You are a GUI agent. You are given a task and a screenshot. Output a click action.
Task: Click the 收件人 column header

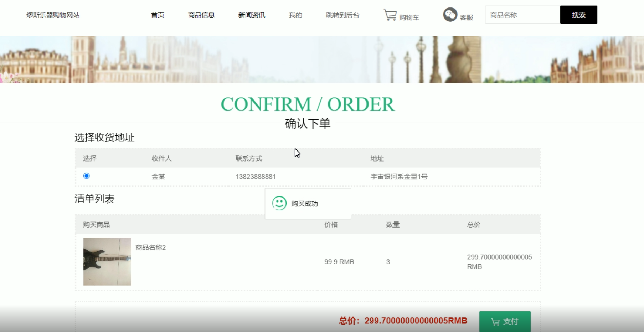coord(161,158)
